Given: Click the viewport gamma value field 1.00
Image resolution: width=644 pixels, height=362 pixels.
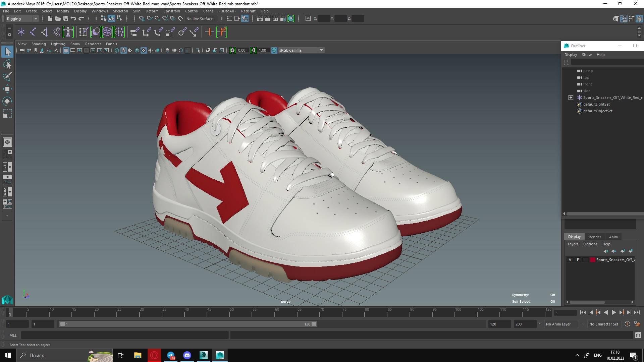Looking at the screenshot, I should click(263, 50).
